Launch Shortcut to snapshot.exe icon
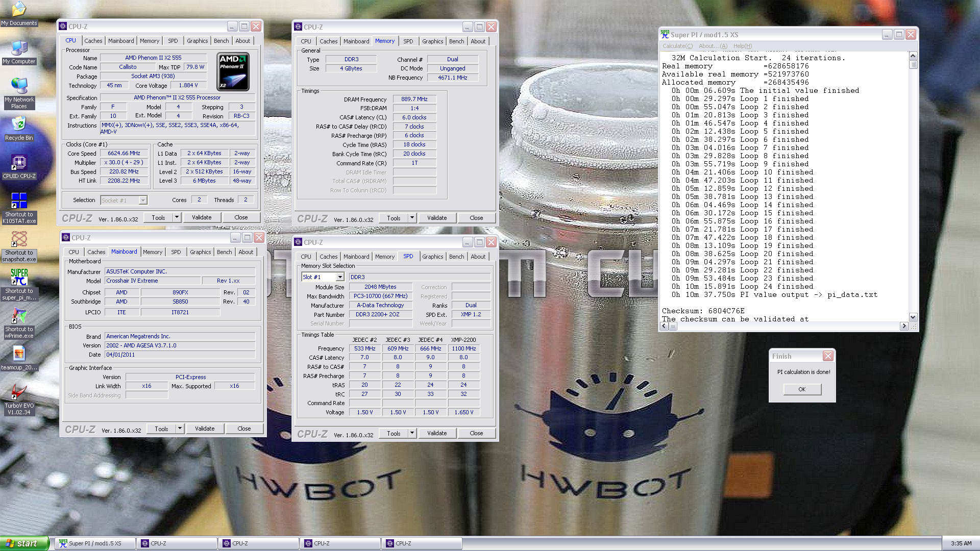Image resolution: width=980 pixels, height=551 pixels. [19, 246]
